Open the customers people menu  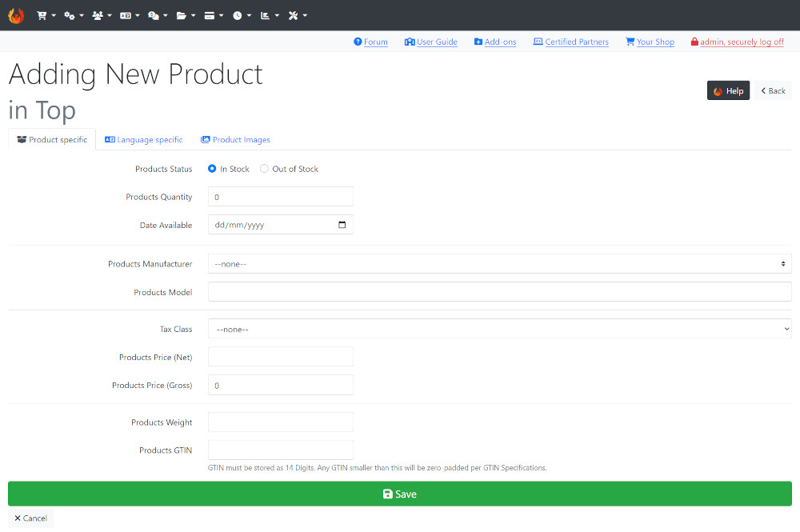click(x=102, y=16)
